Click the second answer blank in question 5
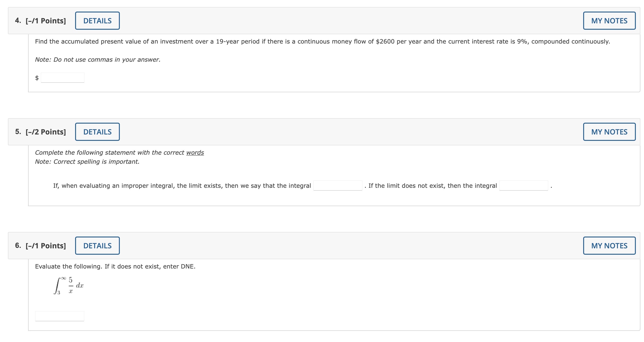The width and height of the screenshot is (644, 342). [524, 186]
